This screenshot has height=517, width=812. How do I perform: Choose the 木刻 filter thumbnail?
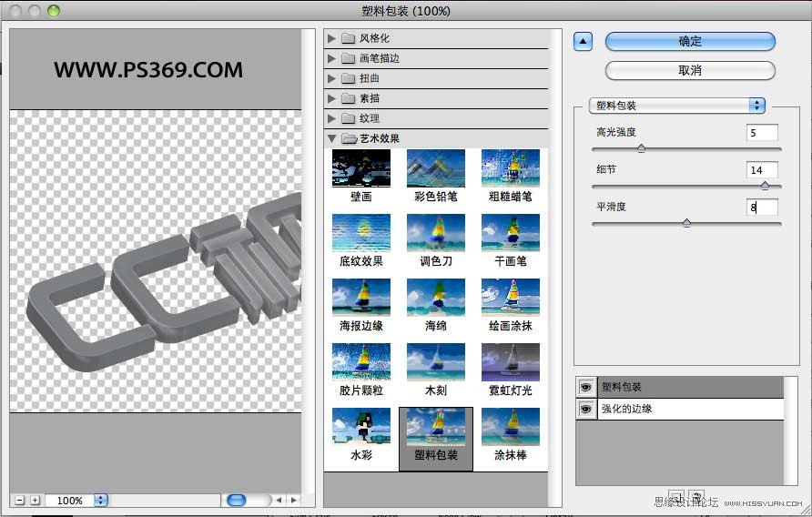coord(435,361)
